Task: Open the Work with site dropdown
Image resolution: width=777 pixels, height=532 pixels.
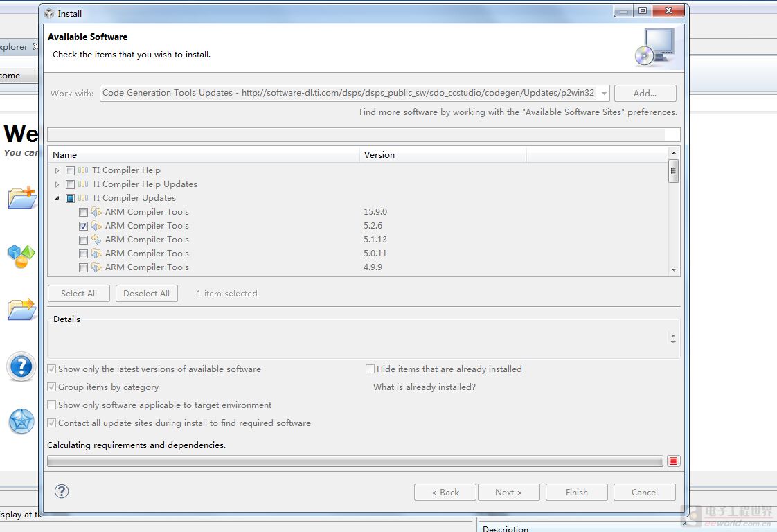Action: (604, 94)
